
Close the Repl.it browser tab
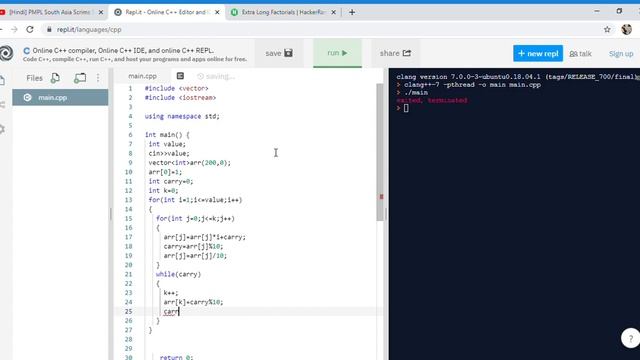[x=217, y=12]
